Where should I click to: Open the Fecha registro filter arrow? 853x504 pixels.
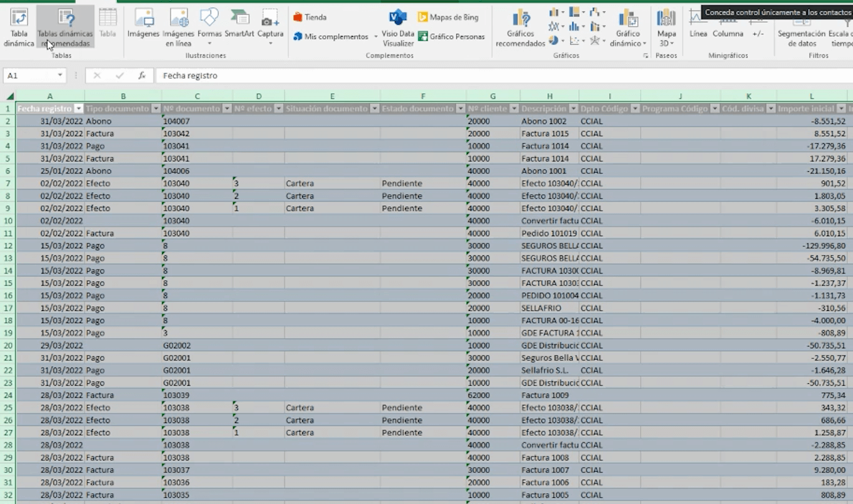79,108
